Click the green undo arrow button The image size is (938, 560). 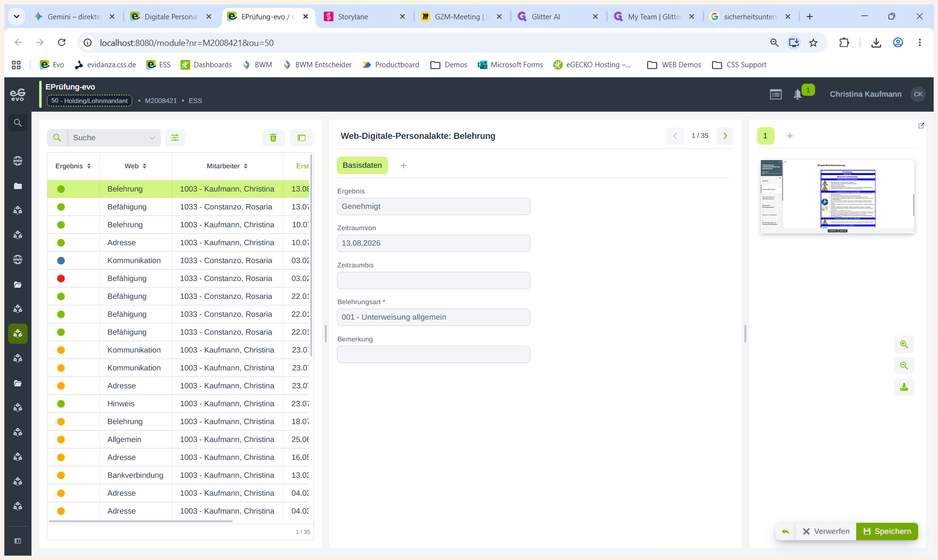(x=786, y=531)
